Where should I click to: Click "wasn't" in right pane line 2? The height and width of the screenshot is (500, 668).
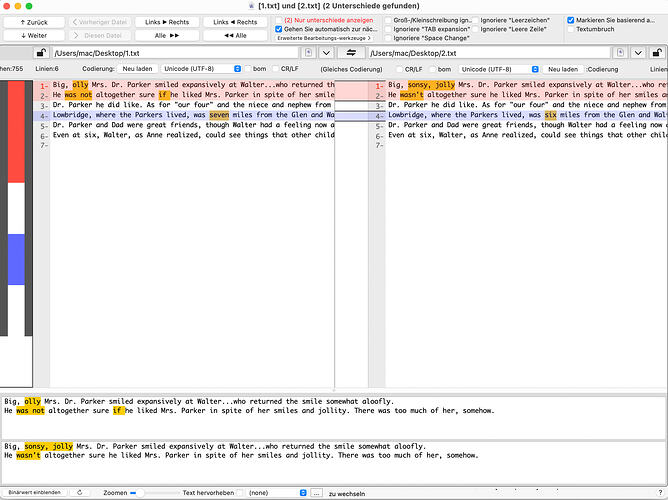coord(412,95)
